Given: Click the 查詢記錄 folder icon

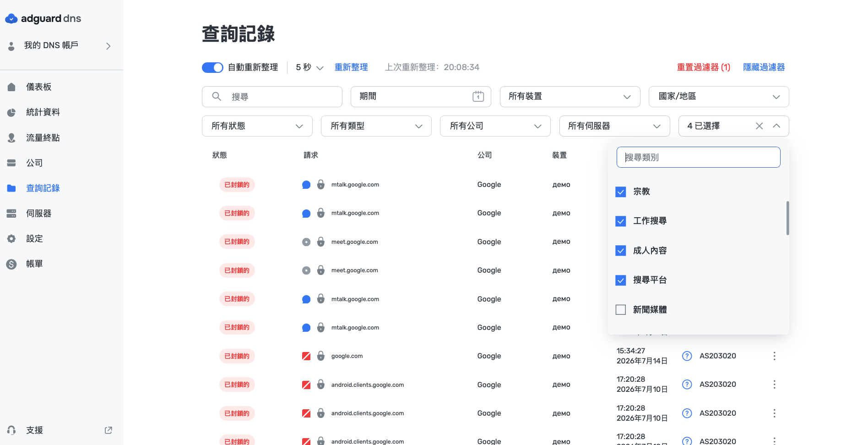Looking at the screenshot, I should [x=11, y=188].
